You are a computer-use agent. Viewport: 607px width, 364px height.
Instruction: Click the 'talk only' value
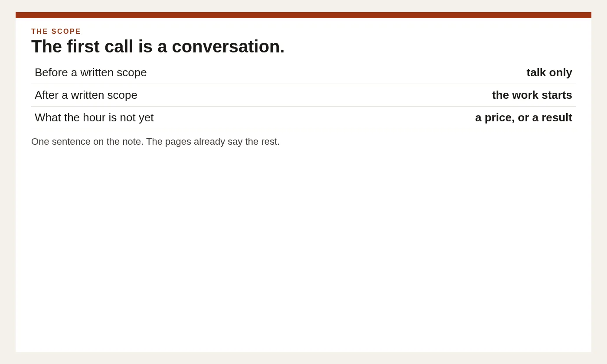[549, 72]
